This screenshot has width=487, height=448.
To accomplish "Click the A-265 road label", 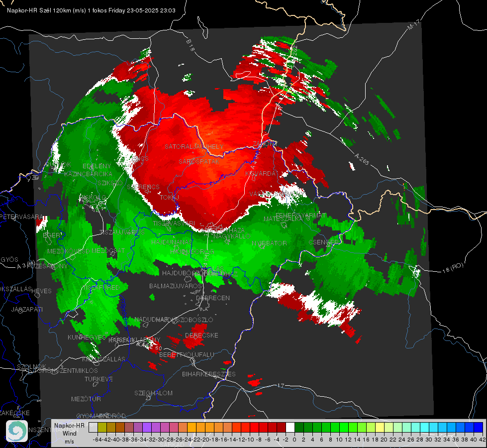I will coord(362,159).
